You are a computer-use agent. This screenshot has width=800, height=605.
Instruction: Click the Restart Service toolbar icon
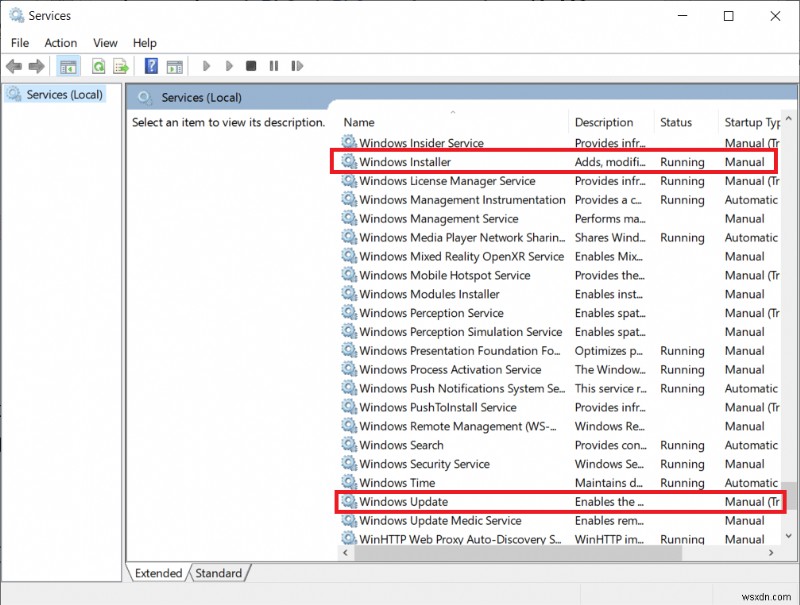tap(297, 66)
